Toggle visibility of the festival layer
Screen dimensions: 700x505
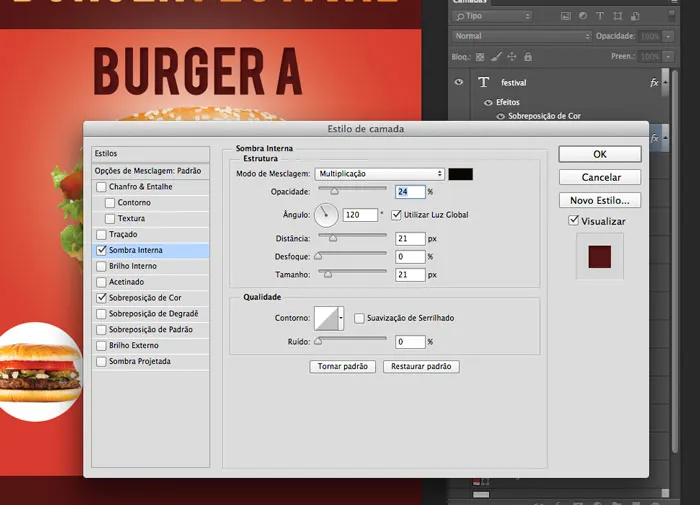click(x=458, y=82)
